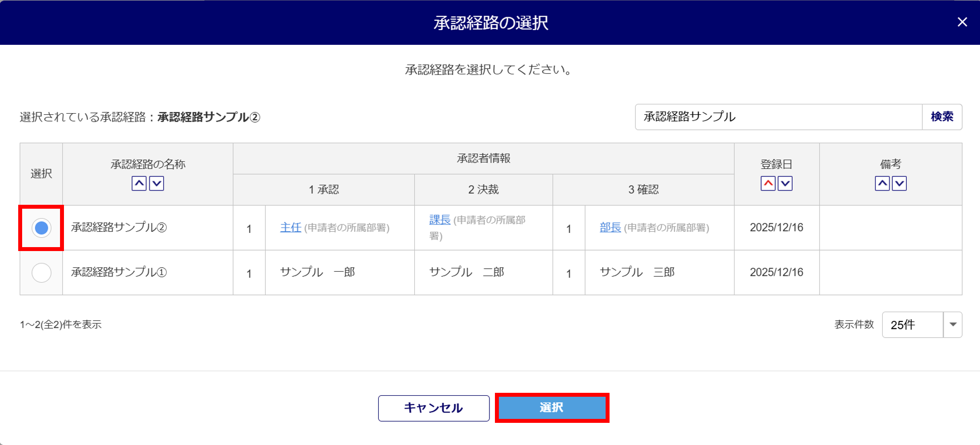Open the 主任 approver link

point(290,227)
